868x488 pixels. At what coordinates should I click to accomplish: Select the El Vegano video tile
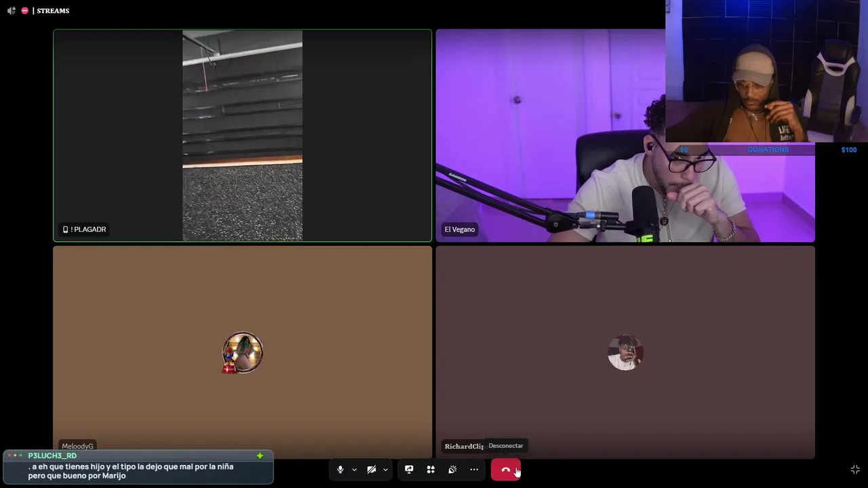coord(625,136)
